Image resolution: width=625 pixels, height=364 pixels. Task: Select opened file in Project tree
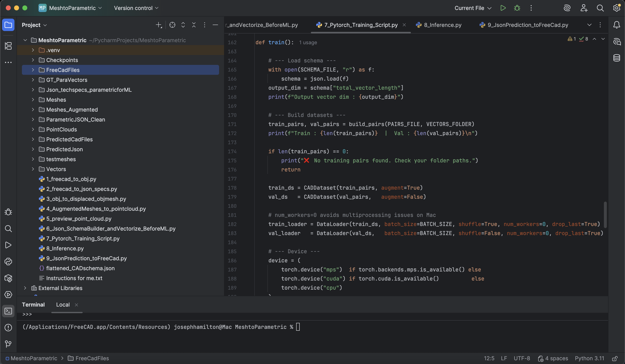coord(172,25)
